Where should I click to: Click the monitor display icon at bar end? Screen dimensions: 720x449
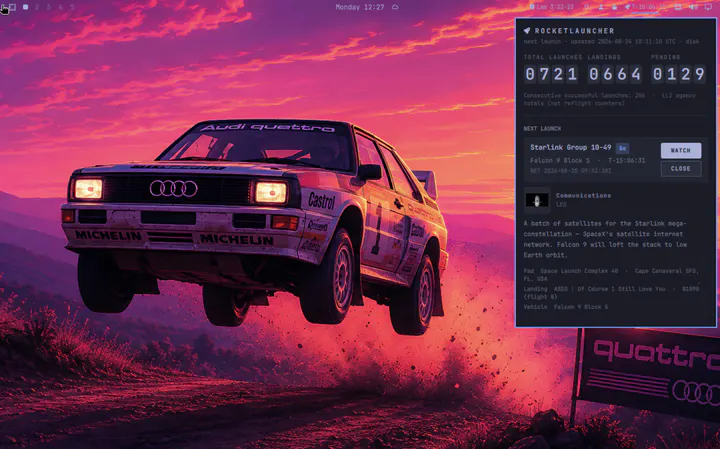click(x=709, y=7)
